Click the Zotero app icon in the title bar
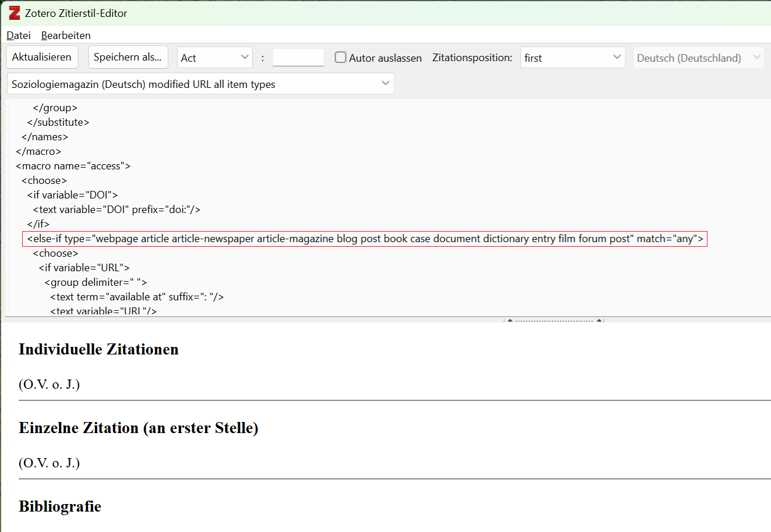This screenshot has width=771, height=532. pos(14,13)
